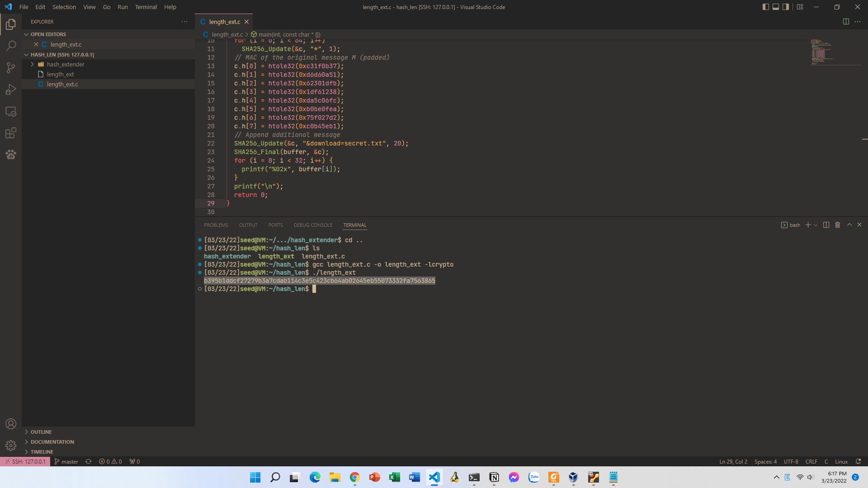Open Source Control view

click(11, 68)
